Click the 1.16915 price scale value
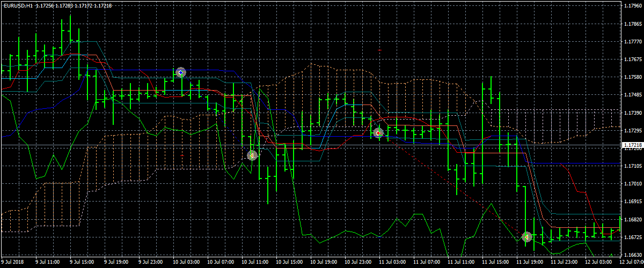Image resolution: width=644 pixels, height=268 pixels. [633, 202]
